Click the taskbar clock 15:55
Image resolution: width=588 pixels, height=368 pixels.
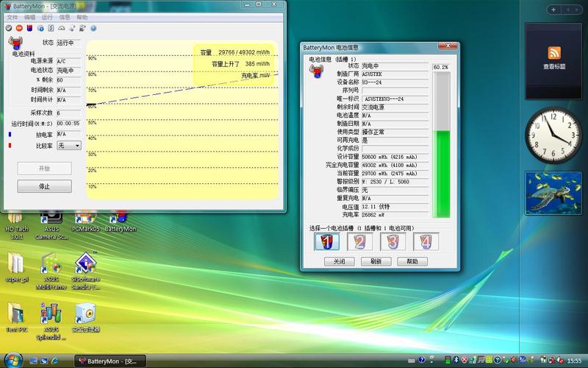coord(574,361)
